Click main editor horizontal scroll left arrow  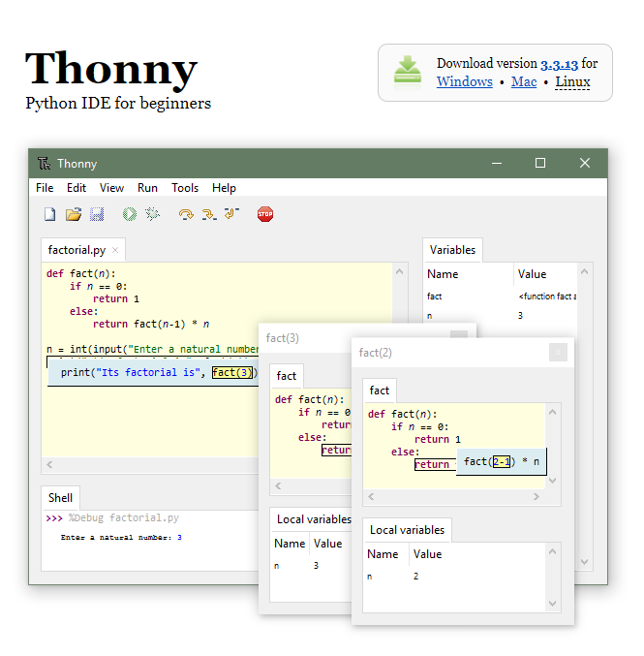(x=49, y=464)
